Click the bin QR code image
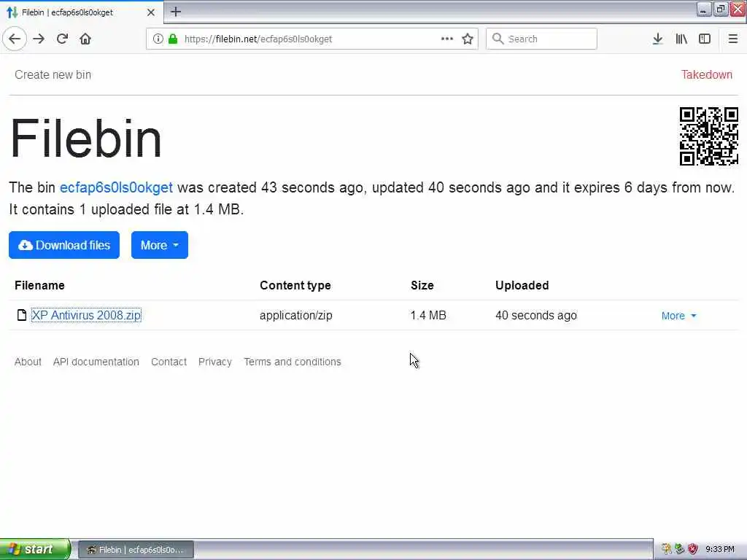Viewport: 747px width, 560px height. coord(709,136)
